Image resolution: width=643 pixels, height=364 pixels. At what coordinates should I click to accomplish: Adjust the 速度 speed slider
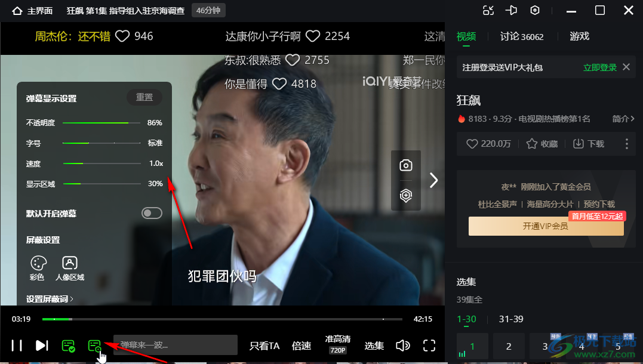pyautogui.click(x=101, y=164)
